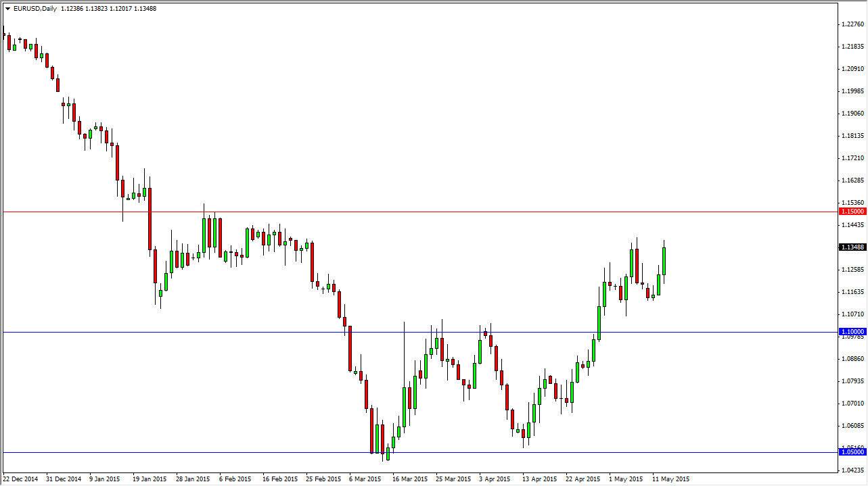Click the 25 Mar 2015 date label

[x=453, y=479]
